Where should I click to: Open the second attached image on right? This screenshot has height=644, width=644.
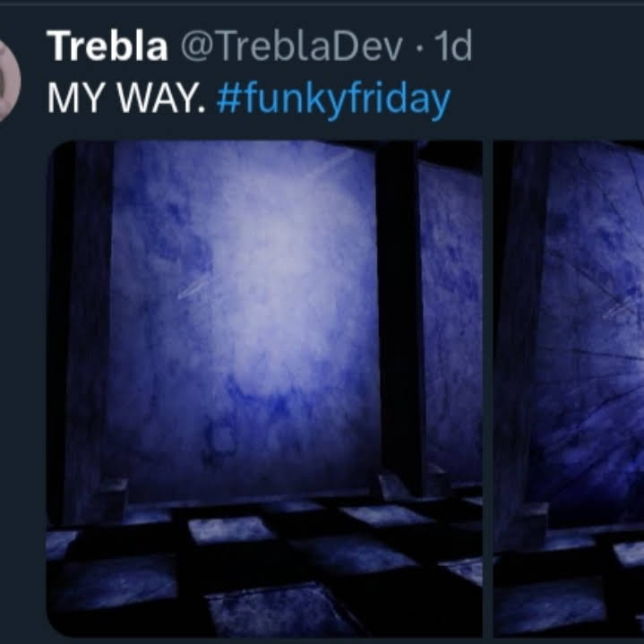(x=569, y=389)
